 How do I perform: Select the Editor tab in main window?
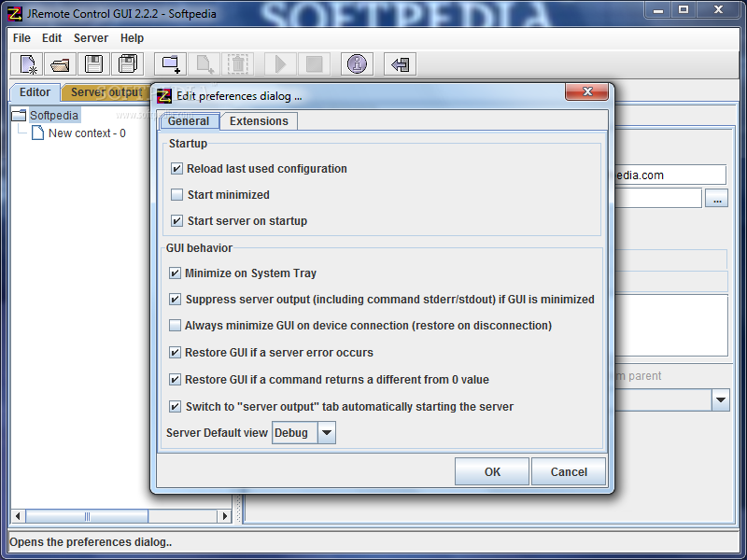[x=35, y=92]
